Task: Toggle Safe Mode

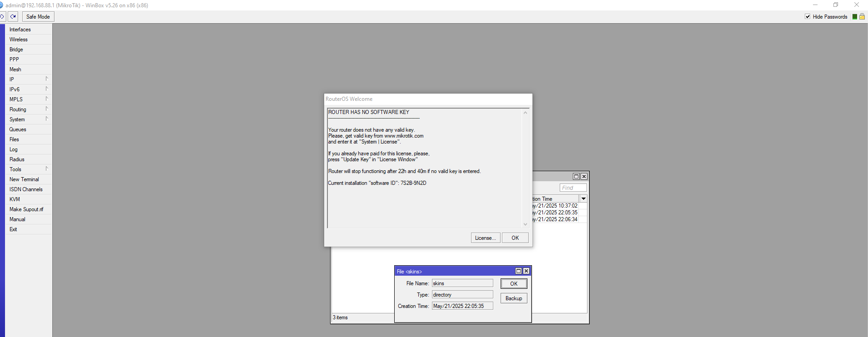Action: [x=38, y=17]
